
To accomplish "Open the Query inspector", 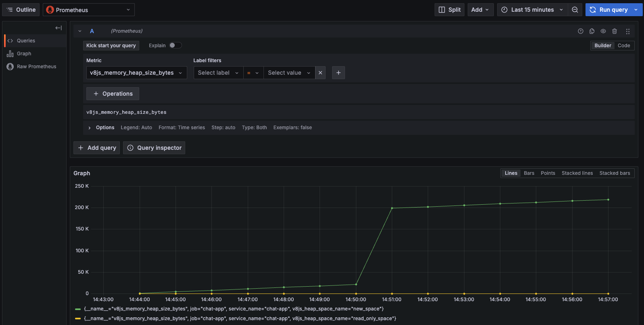I will (x=154, y=148).
